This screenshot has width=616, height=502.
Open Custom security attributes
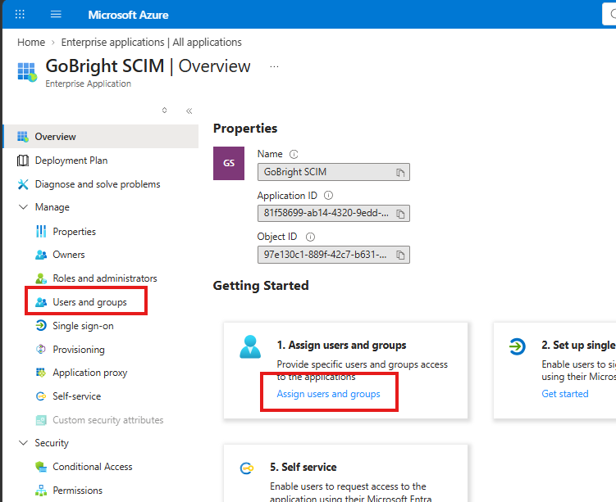[108, 420]
